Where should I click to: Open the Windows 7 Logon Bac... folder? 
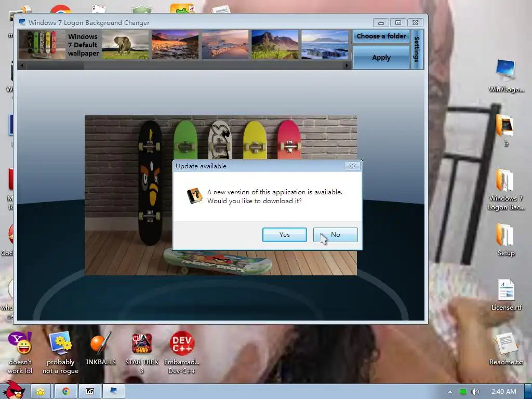click(x=506, y=189)
